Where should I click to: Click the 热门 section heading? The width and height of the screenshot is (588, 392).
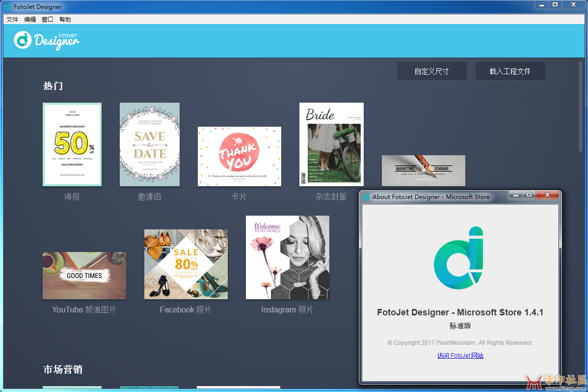pyautogui.click(x=53, y=86)
